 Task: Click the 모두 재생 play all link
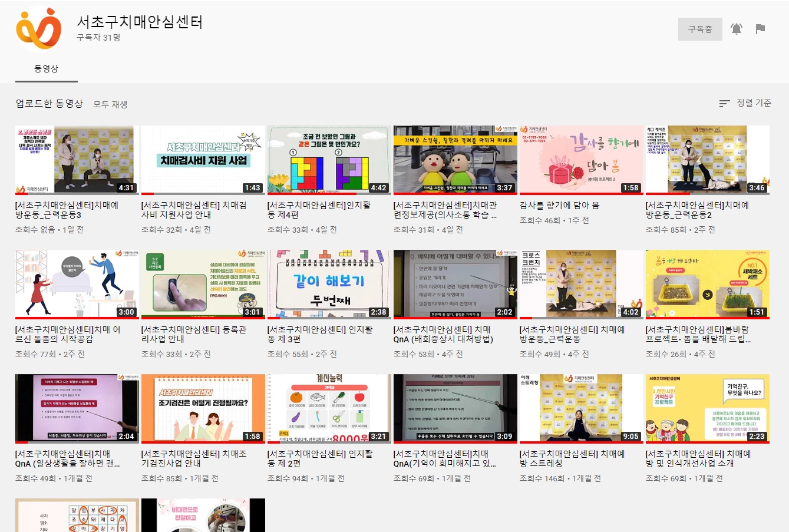[x=110, y=104]
